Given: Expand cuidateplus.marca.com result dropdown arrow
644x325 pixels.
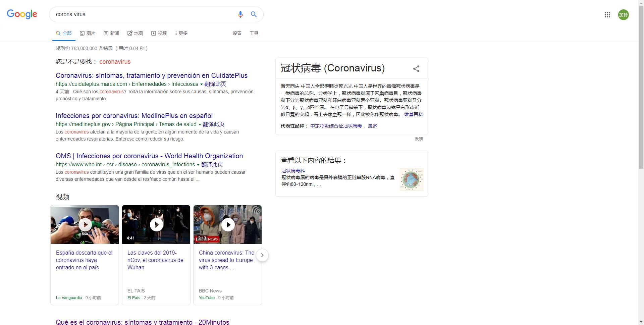Looking at the screenshot, I should [x=202, y=84].
